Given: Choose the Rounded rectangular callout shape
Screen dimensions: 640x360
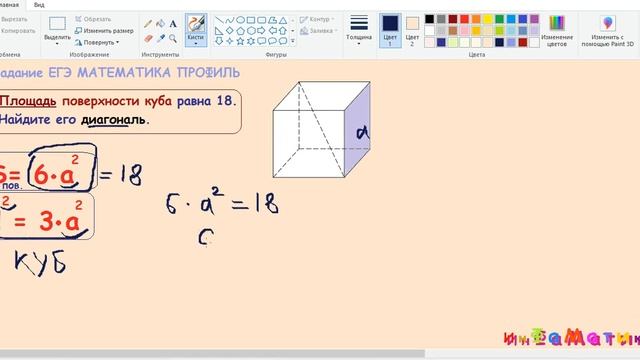Looking at the screenshot, I should (x=262, y=41).
